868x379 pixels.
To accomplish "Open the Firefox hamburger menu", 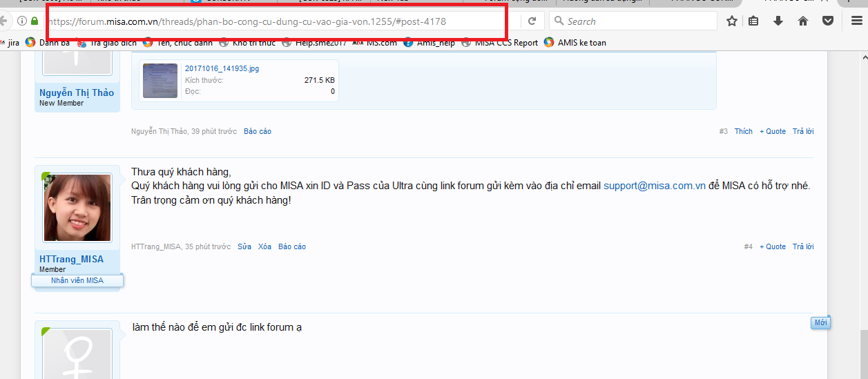I will point(856,21).
